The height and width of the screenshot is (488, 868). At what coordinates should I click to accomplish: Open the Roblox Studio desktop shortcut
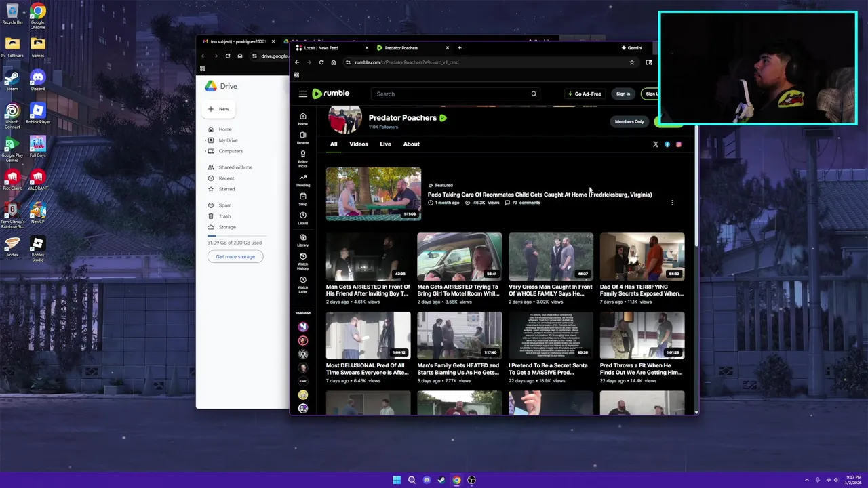coord(38,249)
